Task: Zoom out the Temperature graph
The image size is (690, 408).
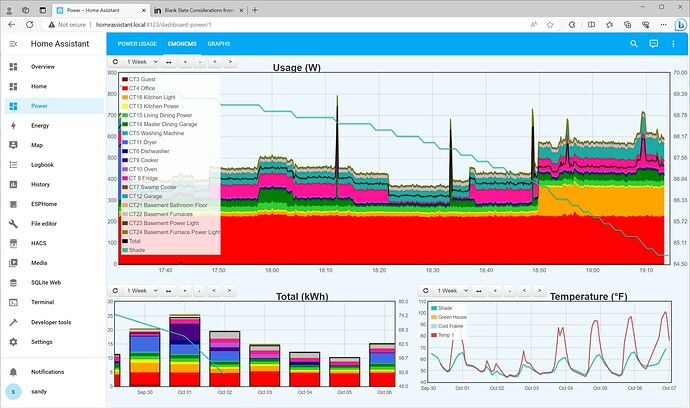Action: click(x=510, y=290)
